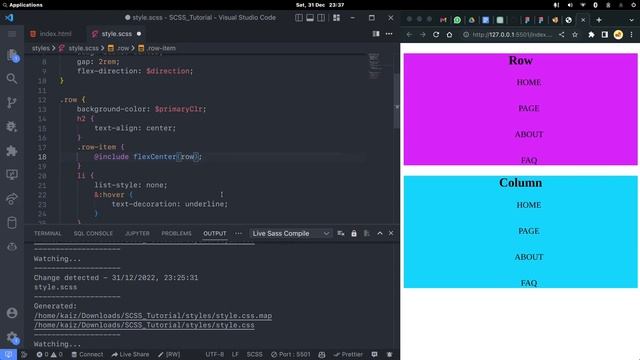Click the unsaved dot on style.scss tab

click(139, 34)
